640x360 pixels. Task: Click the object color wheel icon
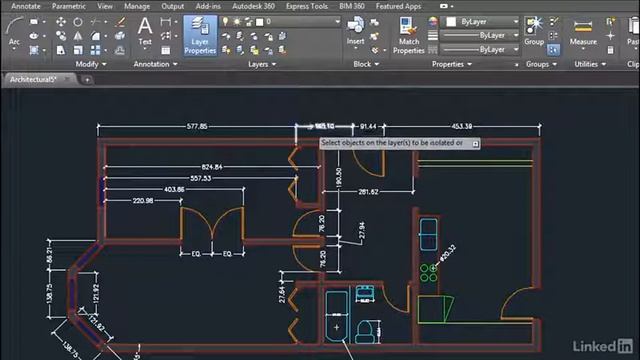(x=433, y=22)
